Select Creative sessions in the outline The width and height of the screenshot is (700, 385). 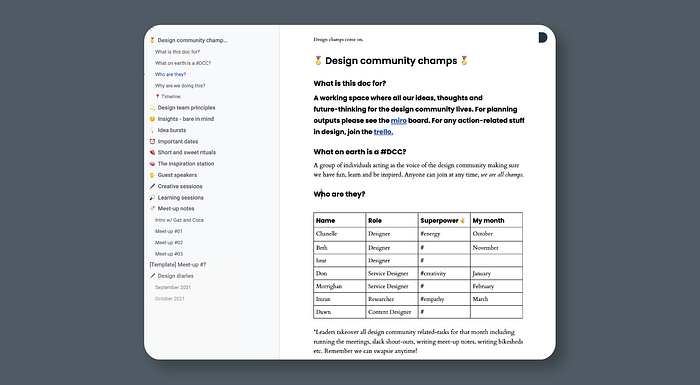click(176, 186)
